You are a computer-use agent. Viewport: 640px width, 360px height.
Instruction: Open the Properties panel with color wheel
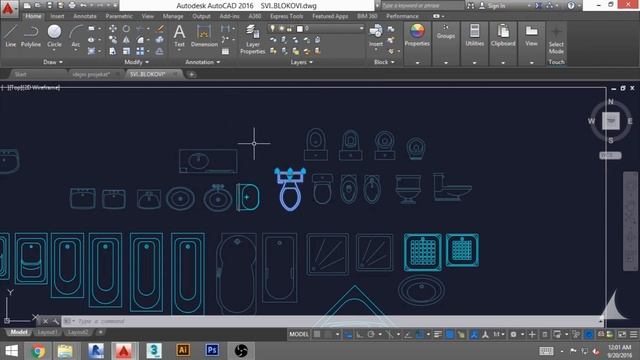[417, 36]
